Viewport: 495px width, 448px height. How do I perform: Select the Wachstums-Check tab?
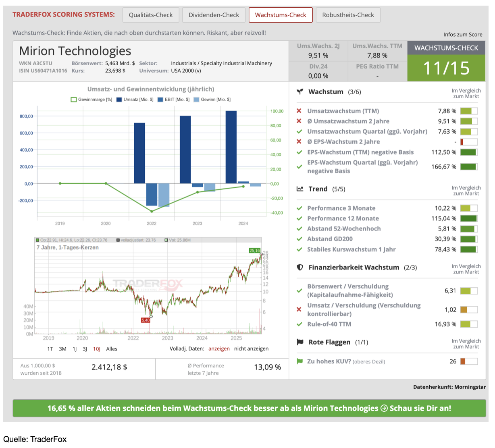point(281,15)
